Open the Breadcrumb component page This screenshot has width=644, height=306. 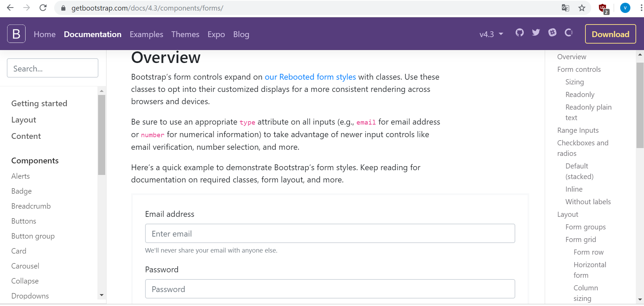pos(31,206)
